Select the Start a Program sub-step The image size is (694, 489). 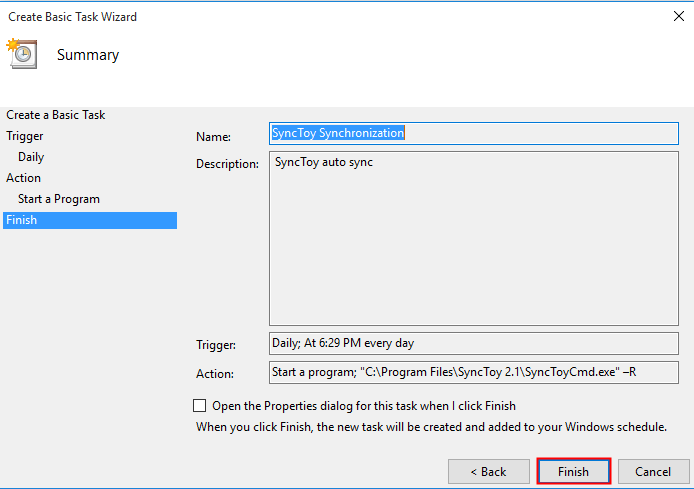pyautogui.click(x=59, y=199)
